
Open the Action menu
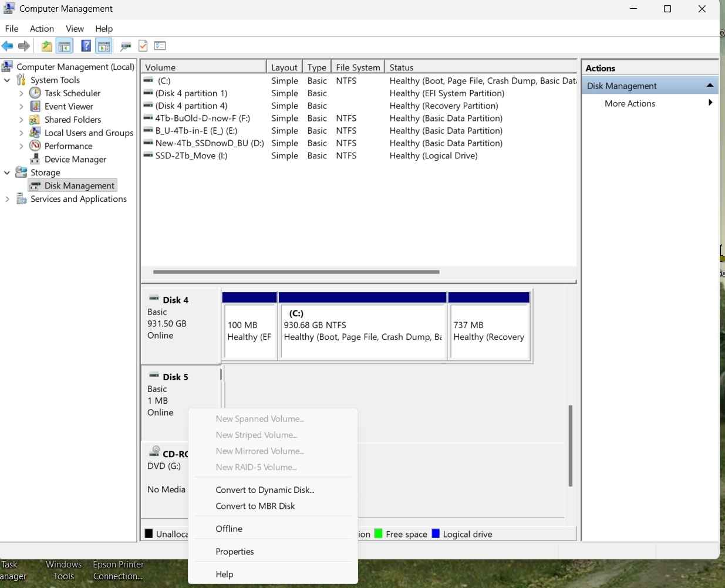point(42,28)
